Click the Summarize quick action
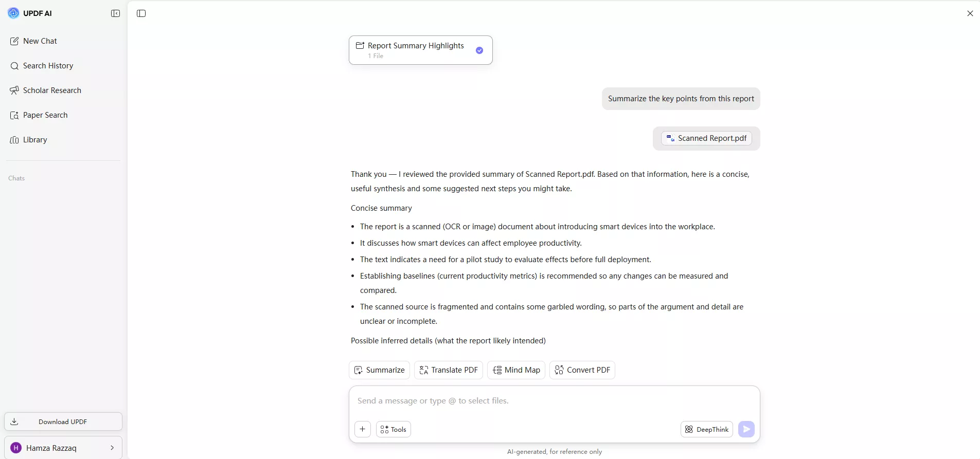The height and width of the screenshot is (459, 980). click(x=380, y=370)
